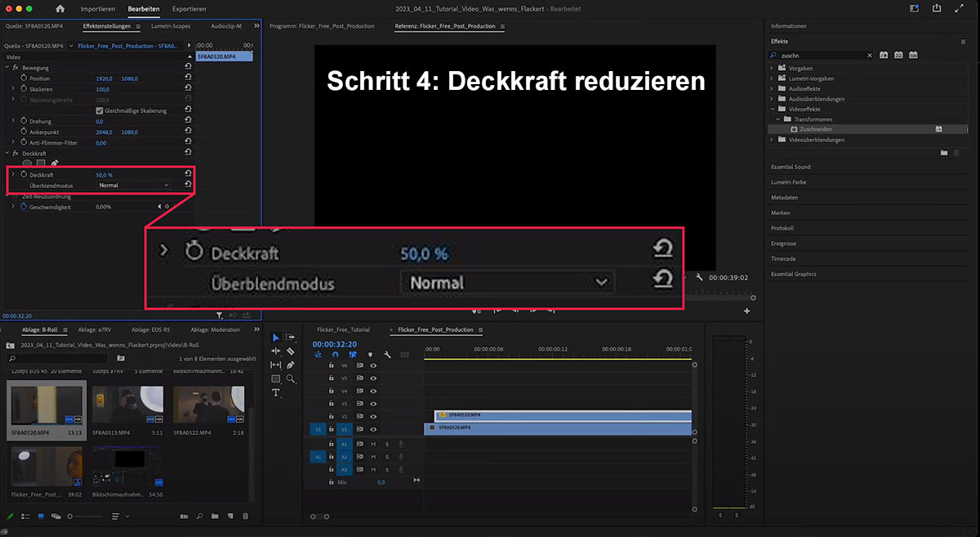Expand Vorgaben folder in Effekte
Viewport: 980px width, 537px height.
[x=773, y=68]
